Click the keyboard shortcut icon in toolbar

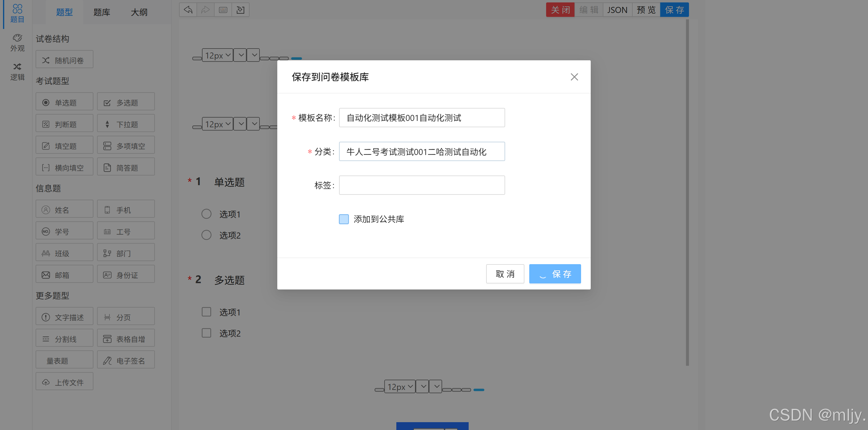223,10
